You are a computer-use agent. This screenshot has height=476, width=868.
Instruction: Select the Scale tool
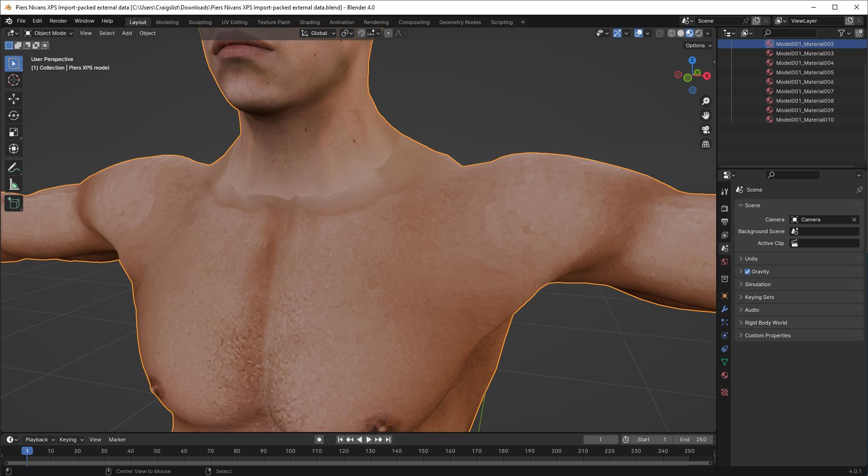point(14,132)
